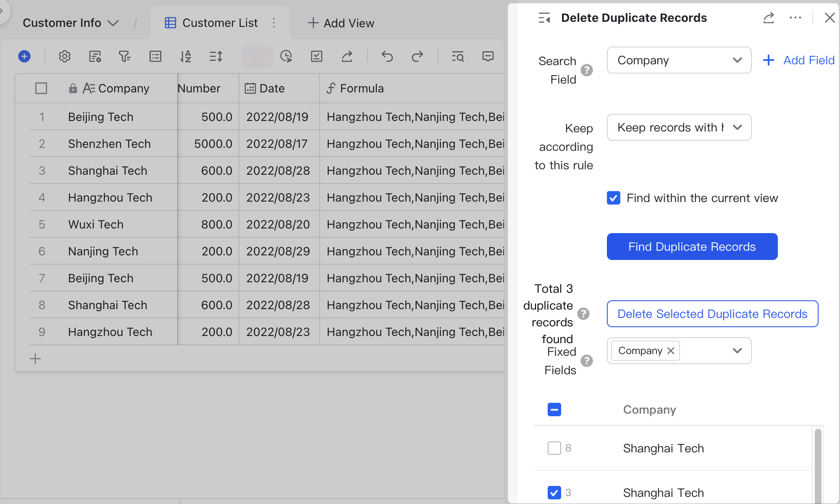Tick the select-all checkbox in table header

(41, 88)
